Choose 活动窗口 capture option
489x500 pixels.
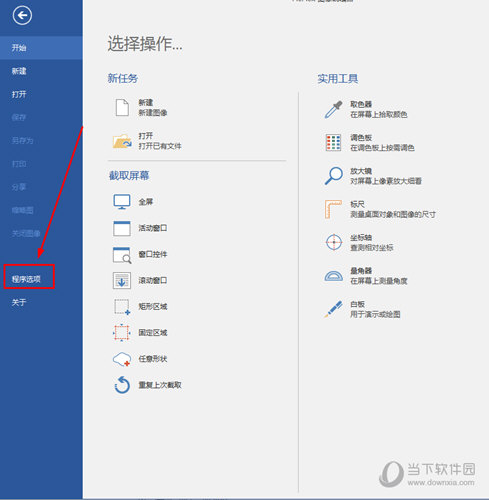coord(153,228)
